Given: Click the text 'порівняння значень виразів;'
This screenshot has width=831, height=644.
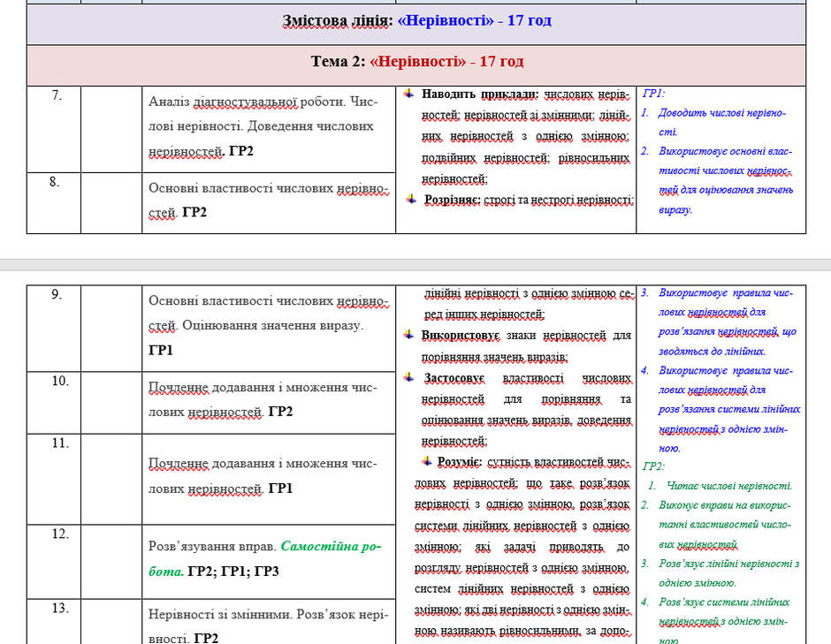Looking at the screenshot, I should tap(494, 357).
